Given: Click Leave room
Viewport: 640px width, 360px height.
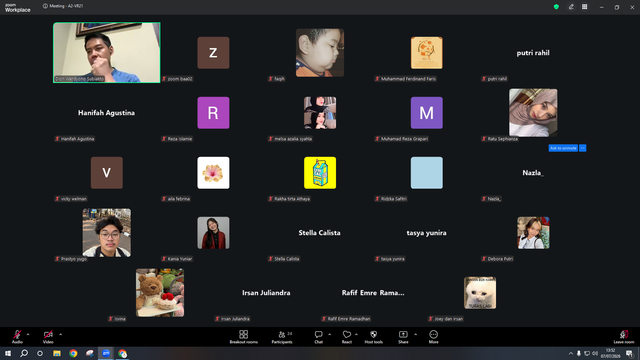Looking at the screenshot, I should coord(624,337).
